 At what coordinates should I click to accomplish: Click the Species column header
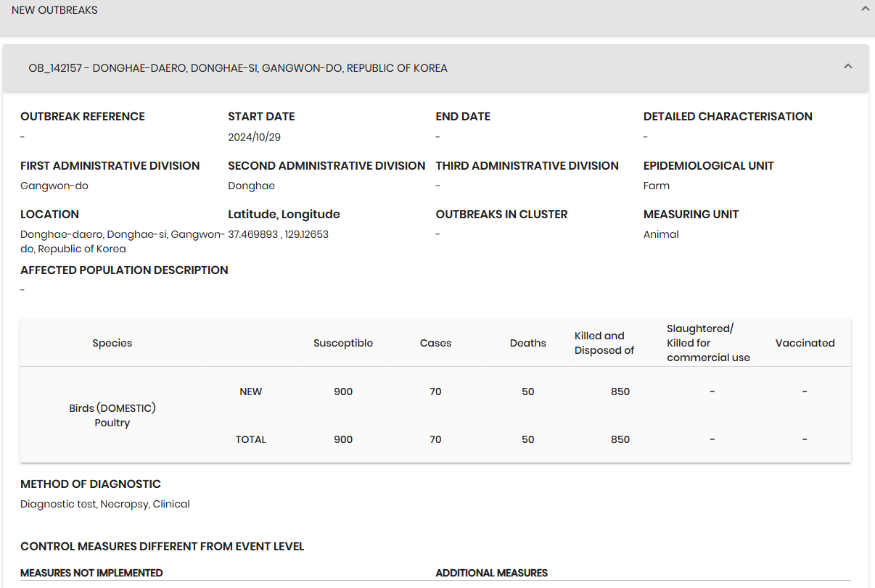112,343
